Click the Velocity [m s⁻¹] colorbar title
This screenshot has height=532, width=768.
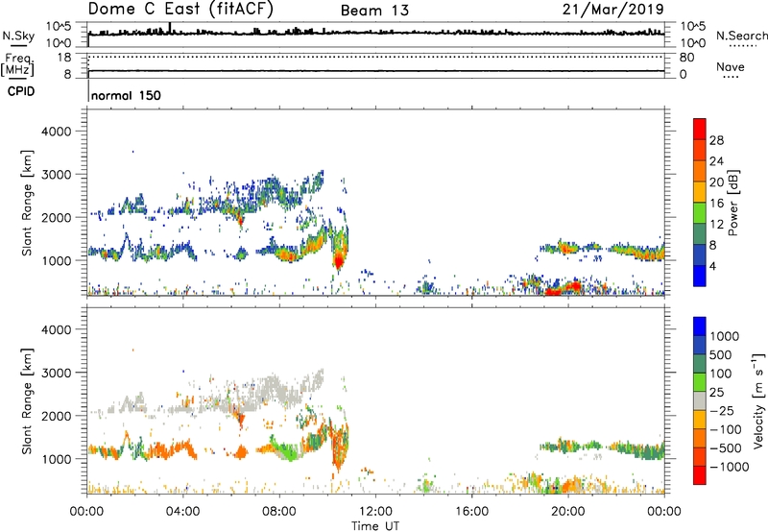tap(758, 400)
